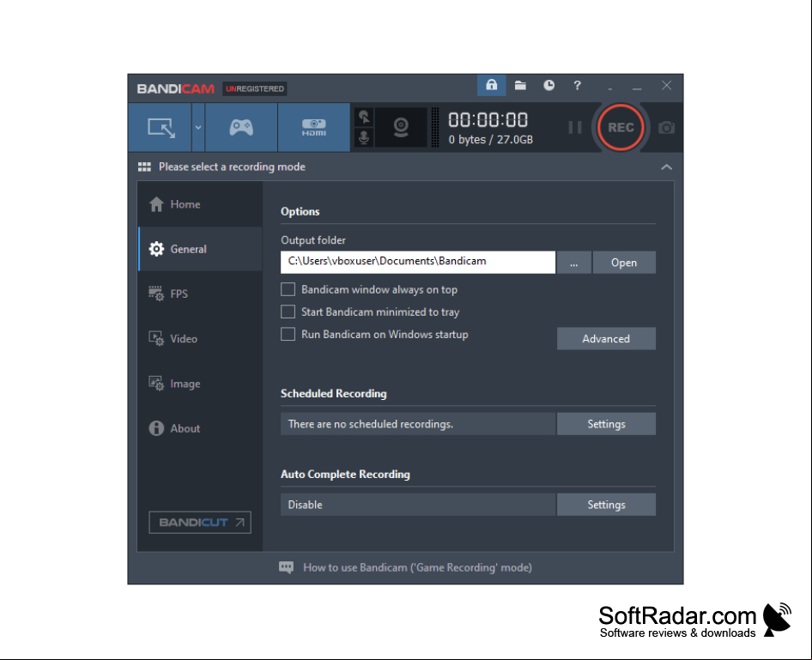Take a screenshot with the camera icon
The height and width of the screenshot is (660, 812).
click(666, 127)
